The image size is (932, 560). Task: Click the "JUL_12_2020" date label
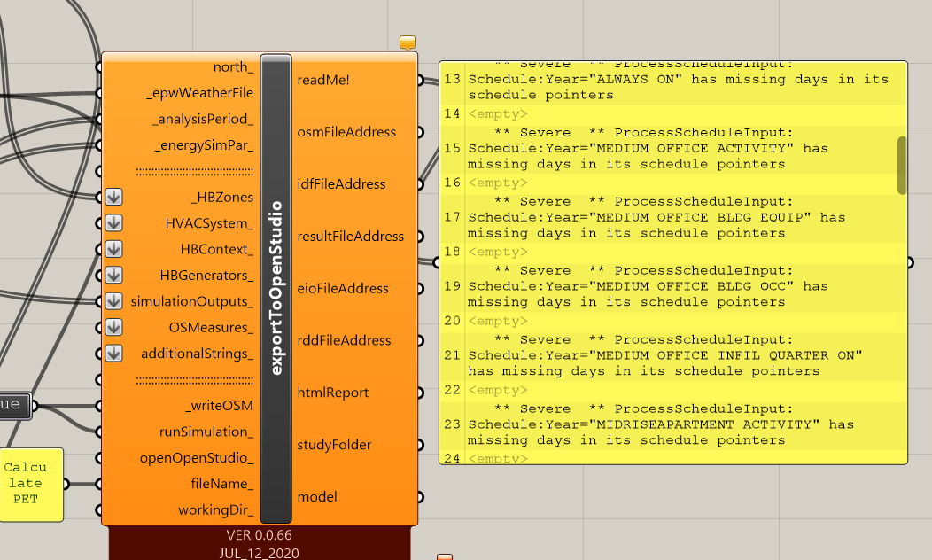point(260,554)
